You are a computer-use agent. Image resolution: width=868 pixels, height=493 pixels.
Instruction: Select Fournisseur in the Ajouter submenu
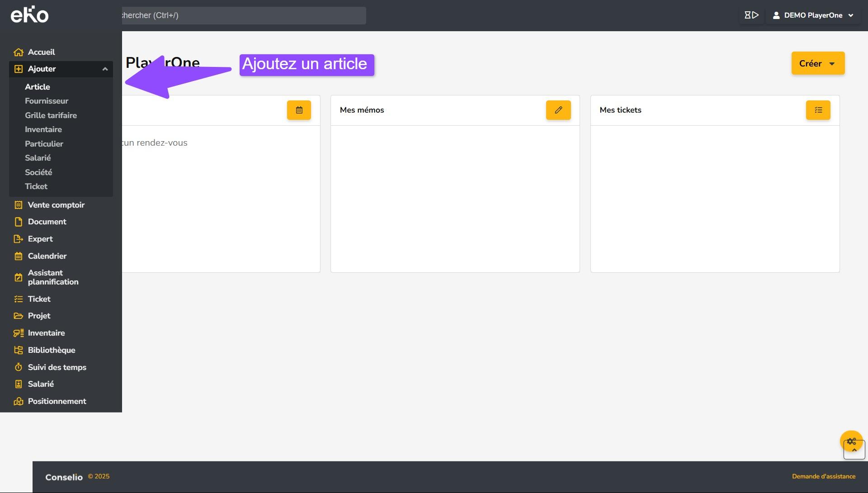(x=47, y=101)
